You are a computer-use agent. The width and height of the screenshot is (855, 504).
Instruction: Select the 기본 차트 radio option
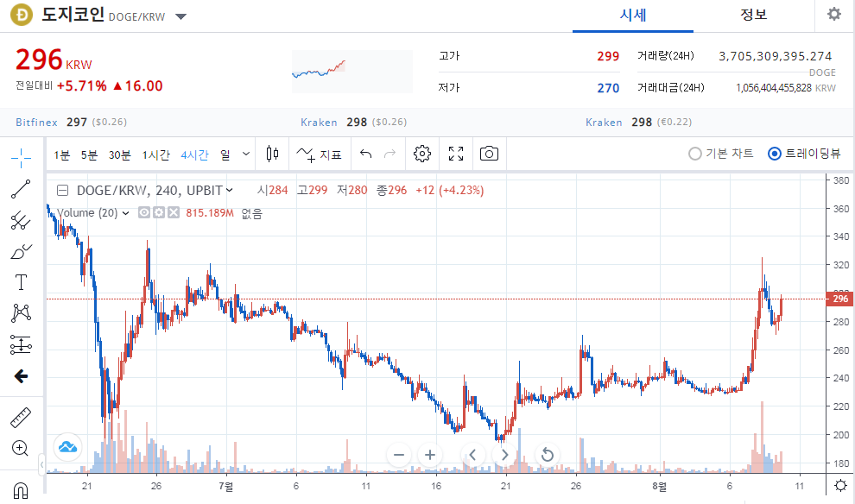coord(720,154)
